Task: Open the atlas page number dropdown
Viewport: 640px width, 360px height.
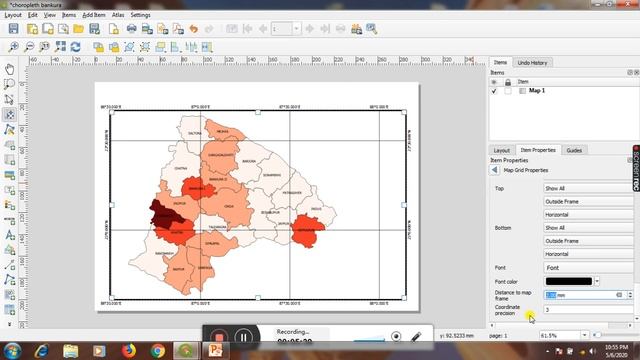Action: pyautogui.click(x=296, y=29)
